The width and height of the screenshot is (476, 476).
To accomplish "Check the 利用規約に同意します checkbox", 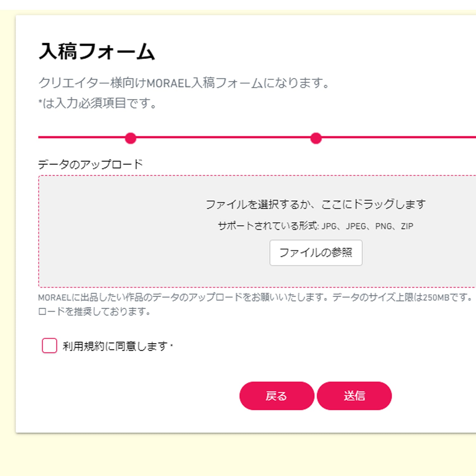I will pos(50,346).
